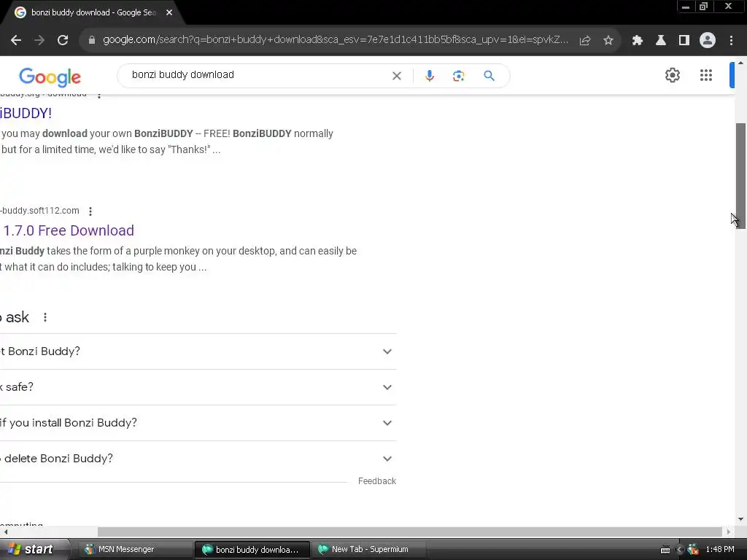This screenshot has width=747, height=560.
Task: Click the horizontal scroll-right arrow
Action: [x=729, y=532]
